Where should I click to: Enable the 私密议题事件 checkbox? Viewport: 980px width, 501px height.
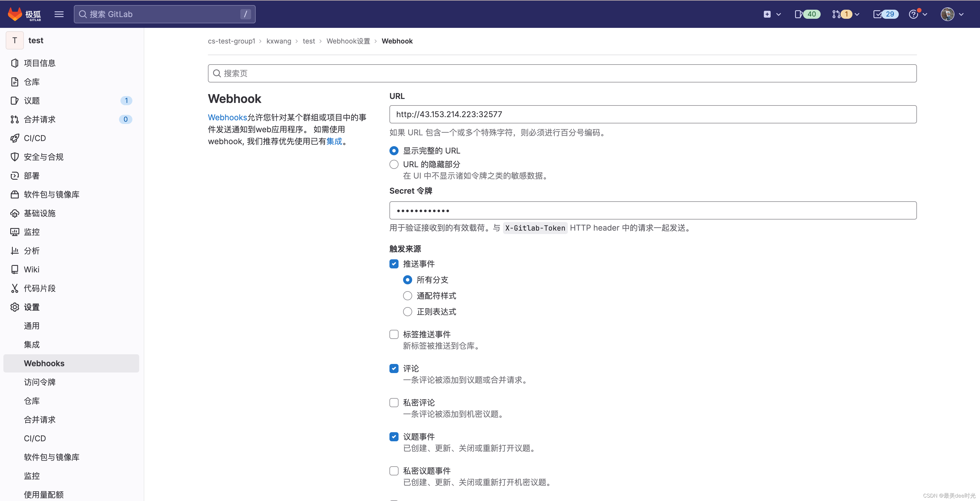tap(394, 471)
